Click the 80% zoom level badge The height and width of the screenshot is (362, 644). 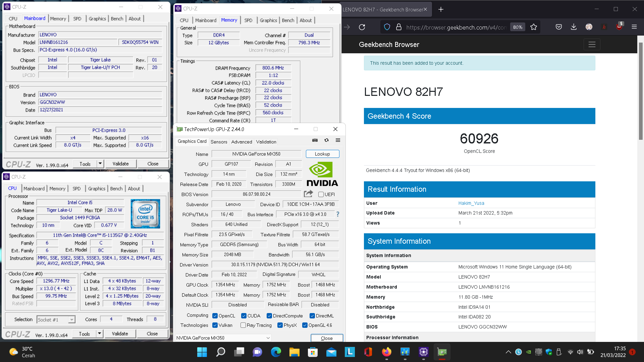point(518,27)
